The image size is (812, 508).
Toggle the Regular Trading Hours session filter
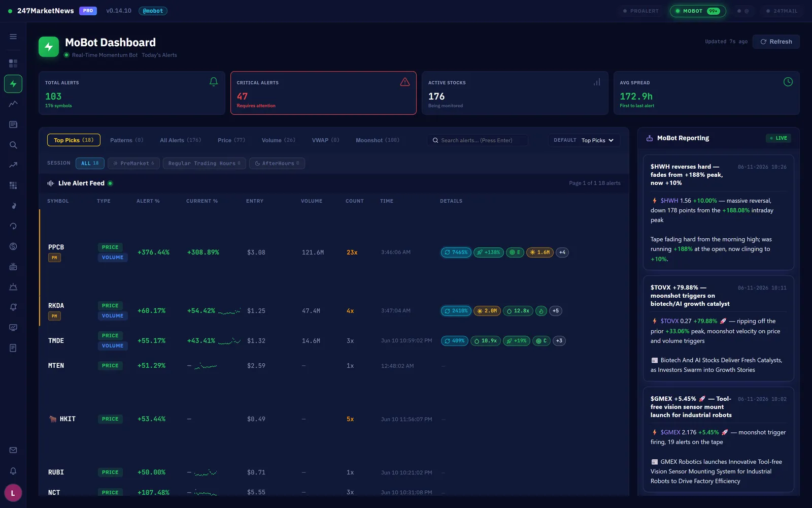[205, 163]
